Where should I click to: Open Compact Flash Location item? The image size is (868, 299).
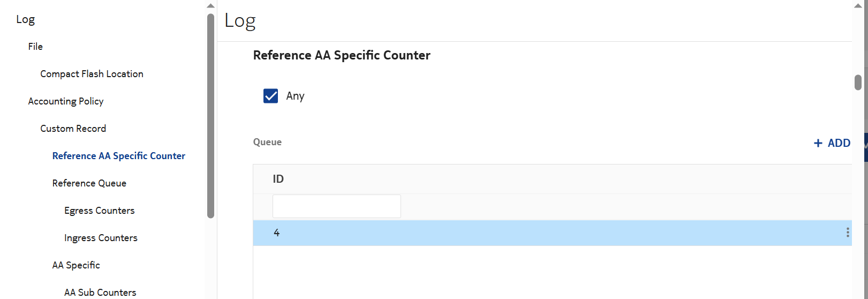(x=92, y=74)
